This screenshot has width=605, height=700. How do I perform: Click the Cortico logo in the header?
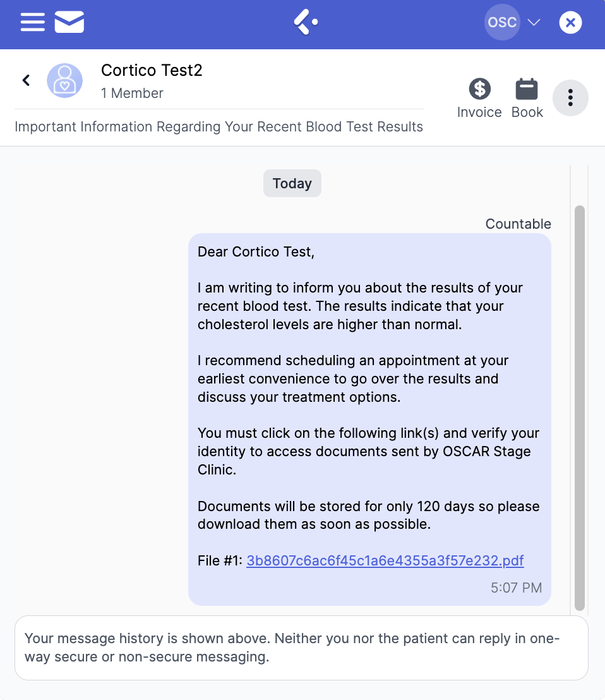click(x=306, y=23)
